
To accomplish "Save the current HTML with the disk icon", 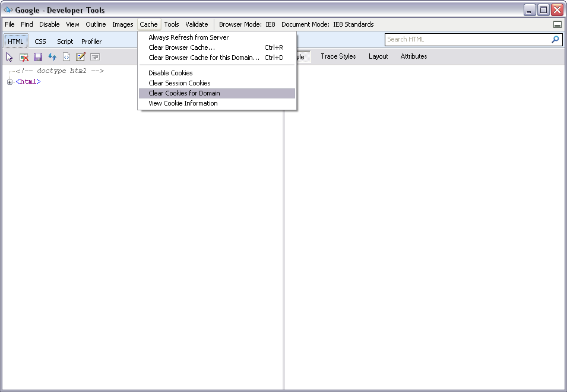I will (38, 56).
